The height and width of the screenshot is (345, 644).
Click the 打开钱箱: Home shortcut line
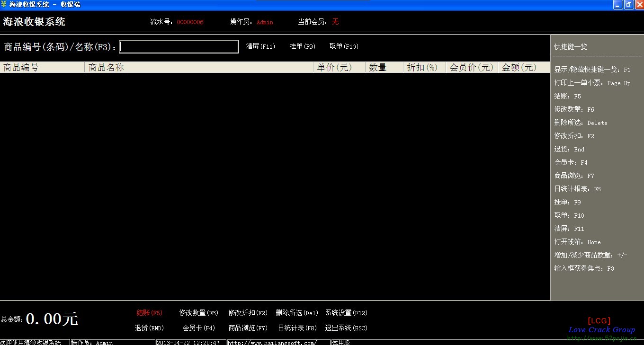[x=578, y=242]
